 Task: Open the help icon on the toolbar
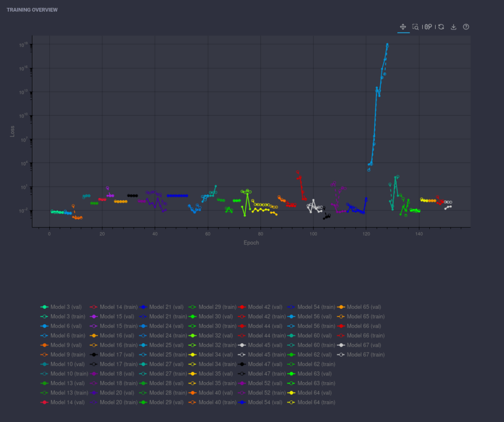coord(466,27)
